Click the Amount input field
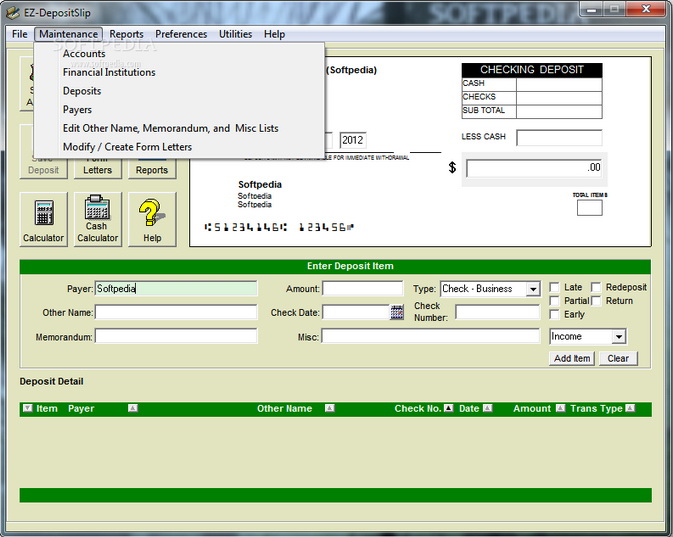 point(362,289)
